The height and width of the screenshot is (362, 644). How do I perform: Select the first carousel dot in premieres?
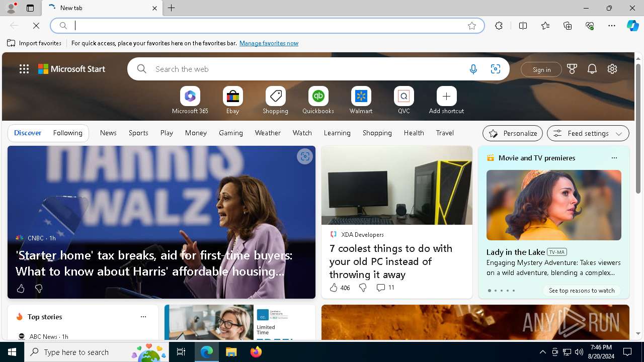coord(490,291)
